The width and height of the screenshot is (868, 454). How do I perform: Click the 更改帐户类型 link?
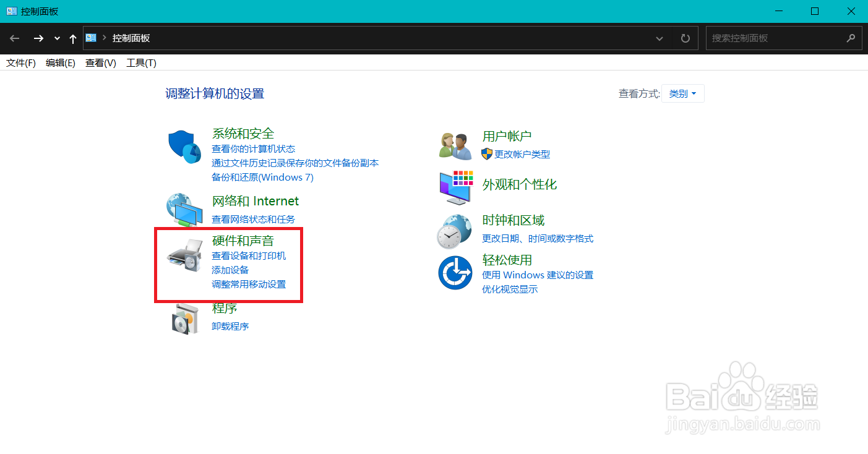click(x=523, y=154)
